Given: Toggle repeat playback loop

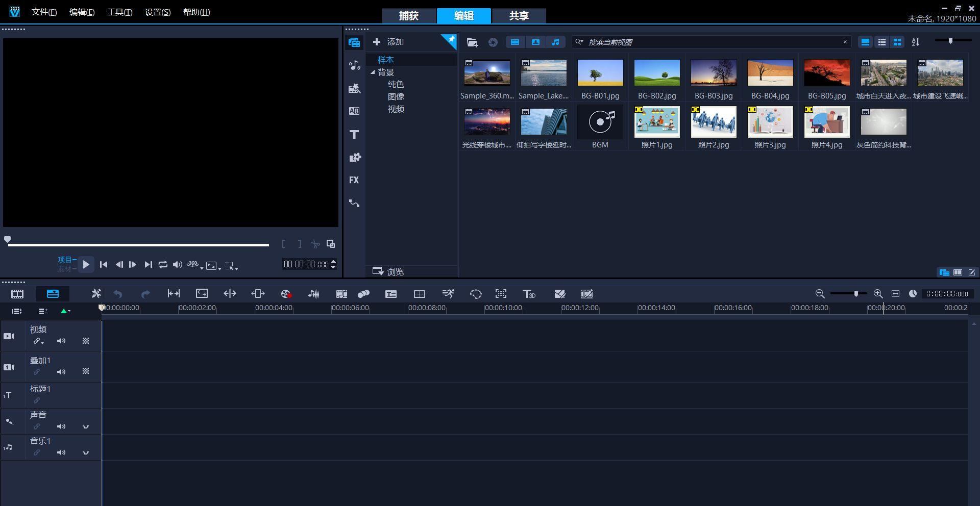Looking at the screenshot, I should coord(163,264).
